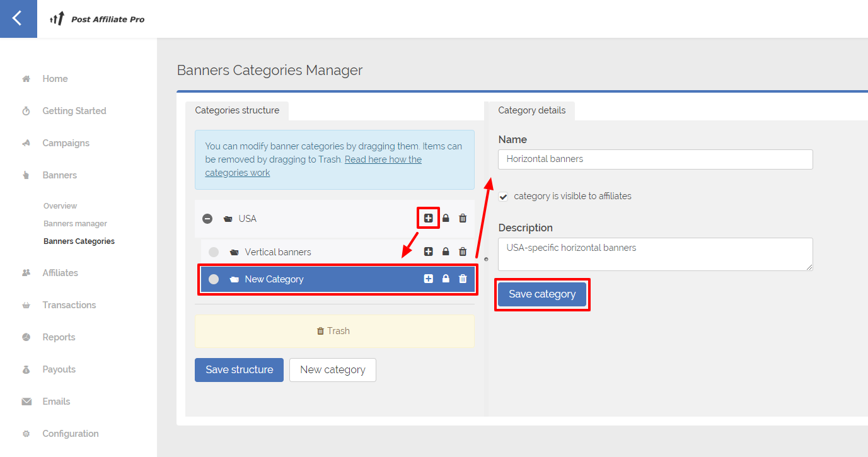This screenshot has width=868, height=457.
Task: Click the Configuration gear icon
Action: pos(26,434)
